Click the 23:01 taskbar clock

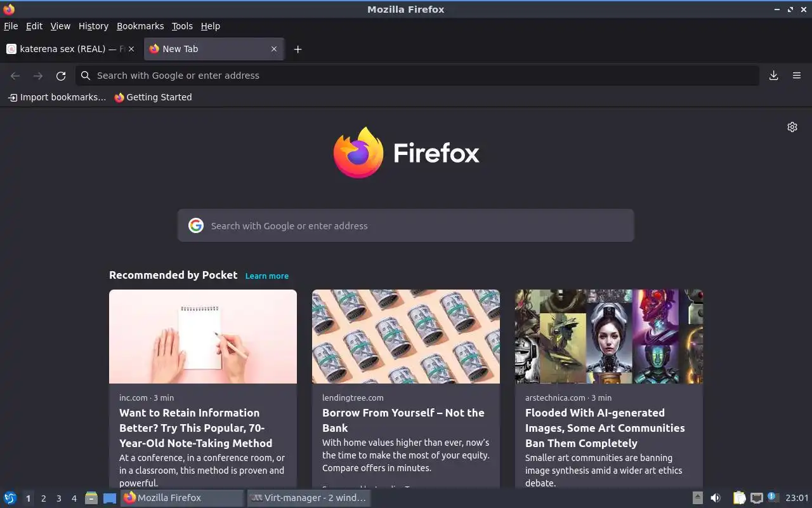point(797,498)
